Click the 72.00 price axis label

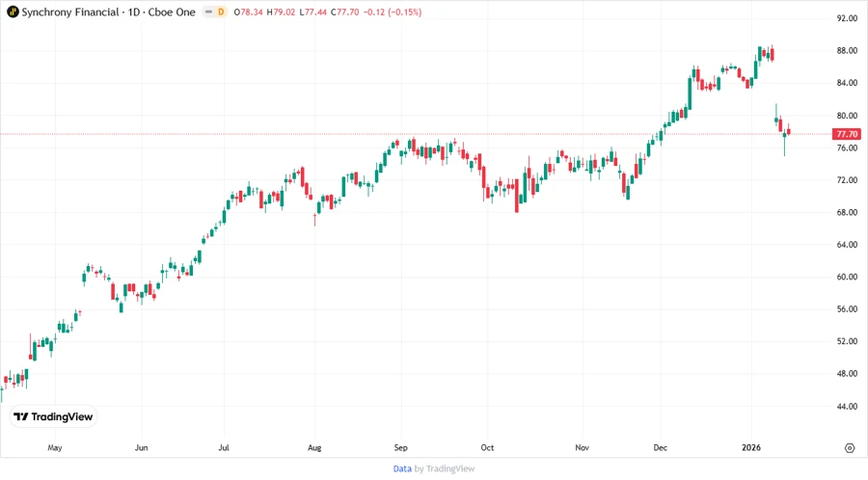point(847,179)
